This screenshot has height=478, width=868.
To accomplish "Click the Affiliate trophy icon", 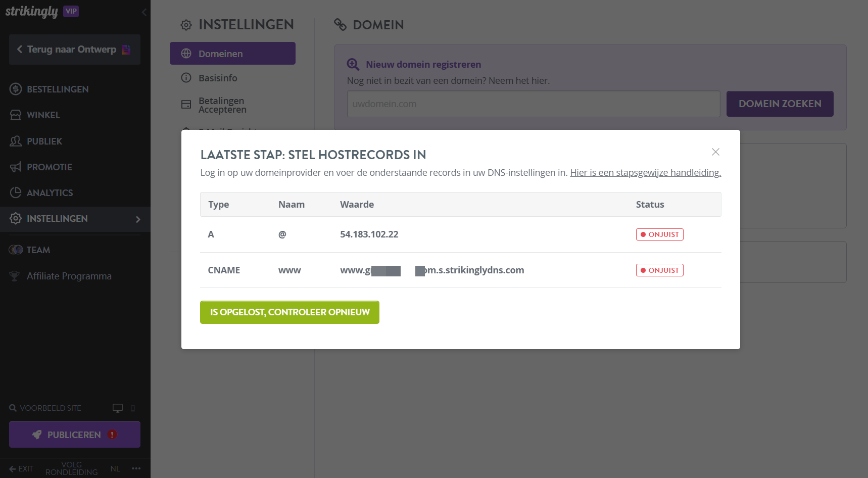I will tap(15, 276).
